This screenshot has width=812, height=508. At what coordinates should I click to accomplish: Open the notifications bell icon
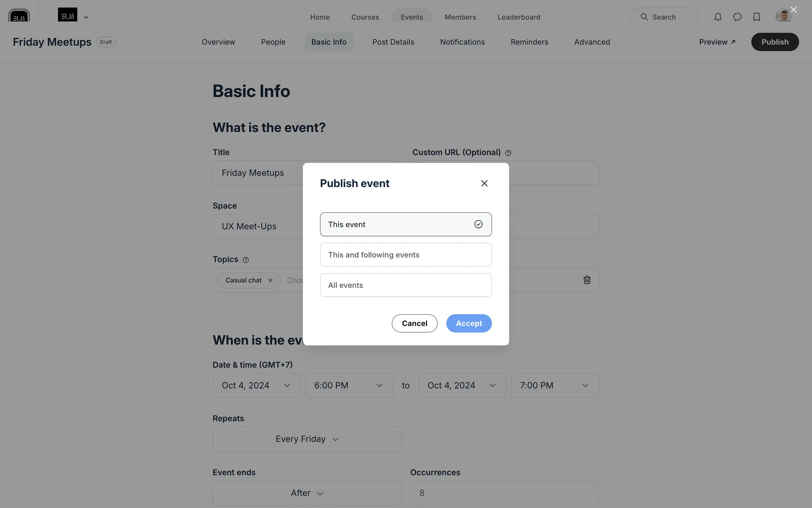718,17
